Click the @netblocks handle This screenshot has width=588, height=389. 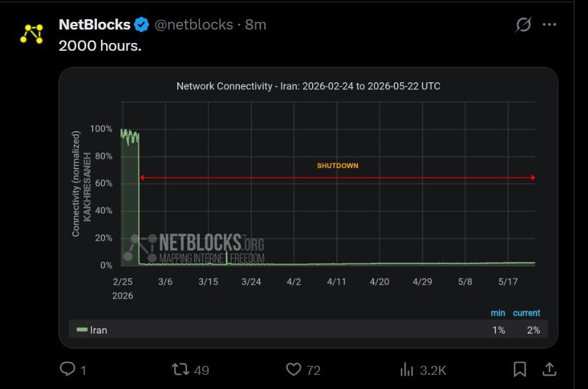[194, 25]
